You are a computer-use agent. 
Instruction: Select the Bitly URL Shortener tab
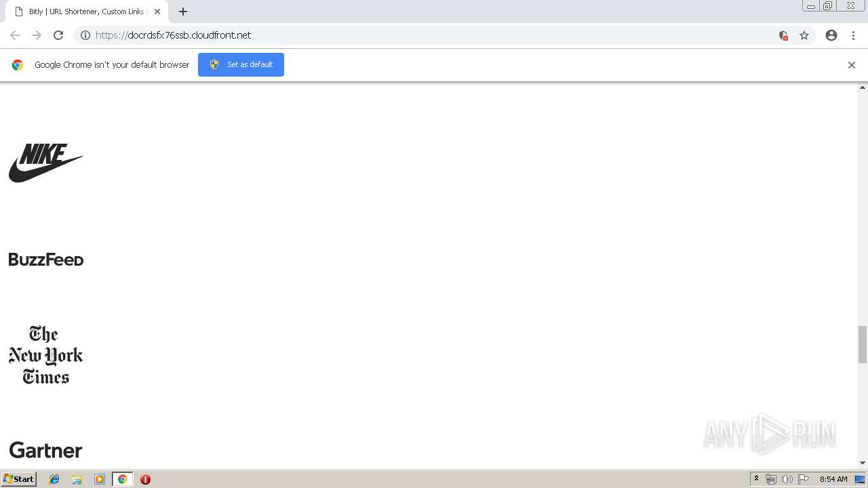tap(86, 12)
